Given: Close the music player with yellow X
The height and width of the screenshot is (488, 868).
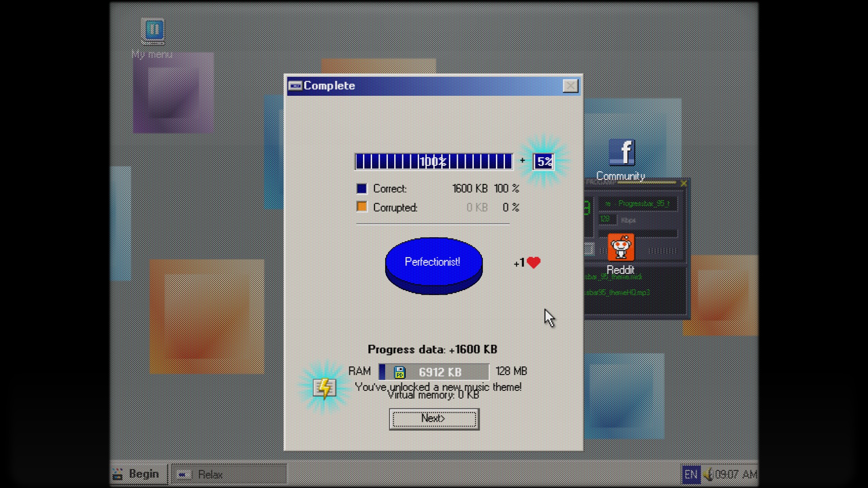Looking at the screenshot, I should pos(684,183).
